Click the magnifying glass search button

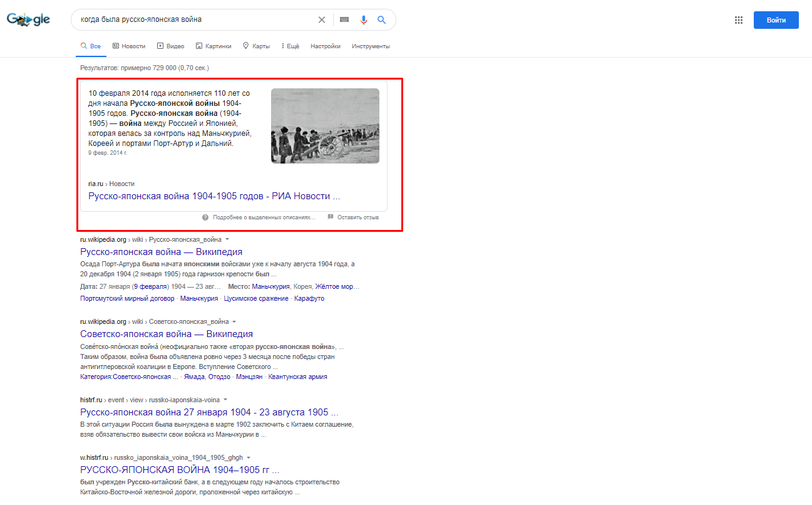pyautogui.click(x=381, y=20)
